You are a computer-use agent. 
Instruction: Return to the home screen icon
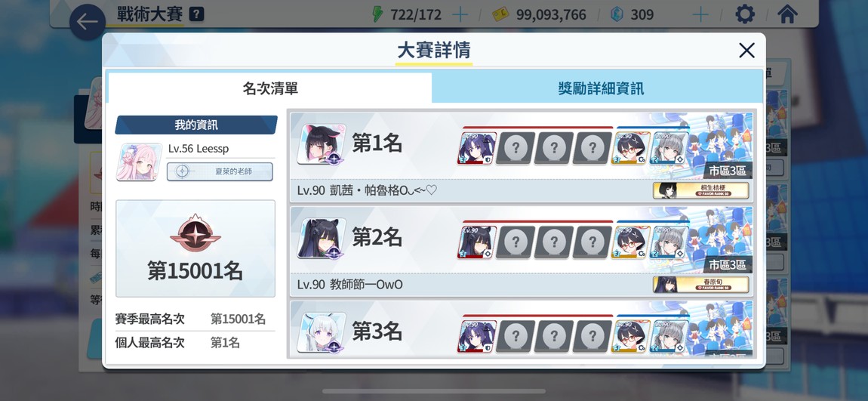[787, 14]
